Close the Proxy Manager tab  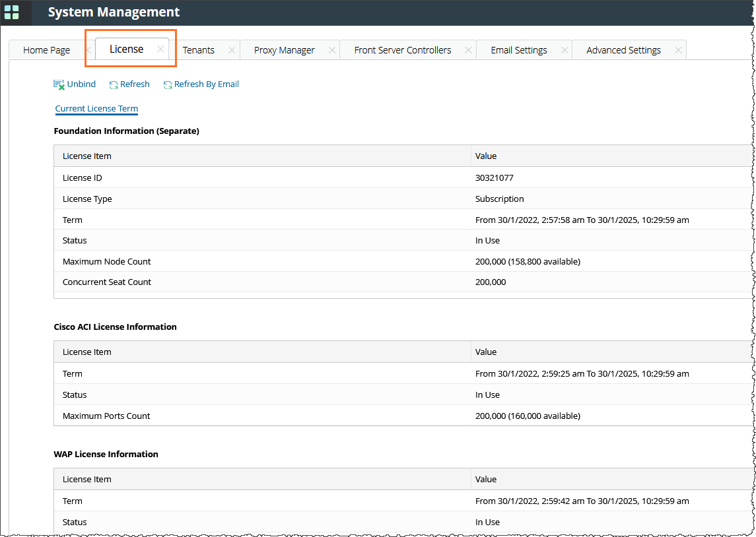[332, 50]
